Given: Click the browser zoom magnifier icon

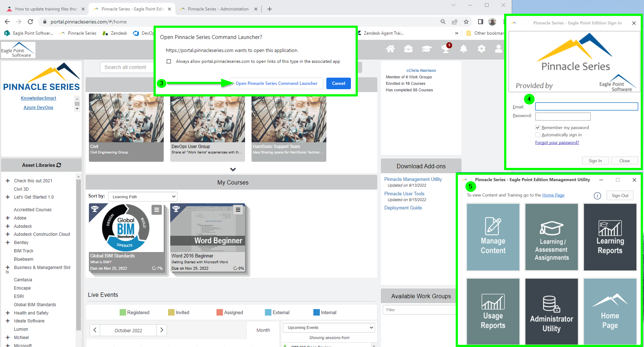Looking at the screenshot, I should point(443,22).
